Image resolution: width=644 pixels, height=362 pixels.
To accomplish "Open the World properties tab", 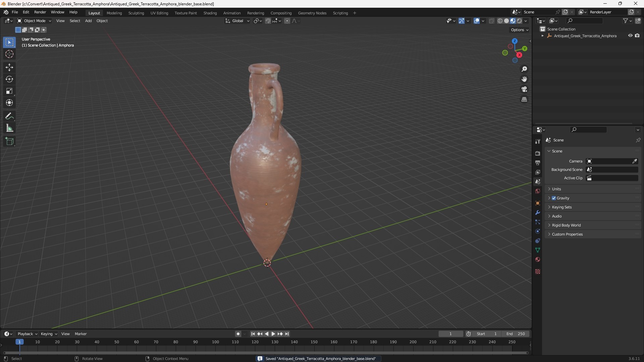I will point(538,191).
